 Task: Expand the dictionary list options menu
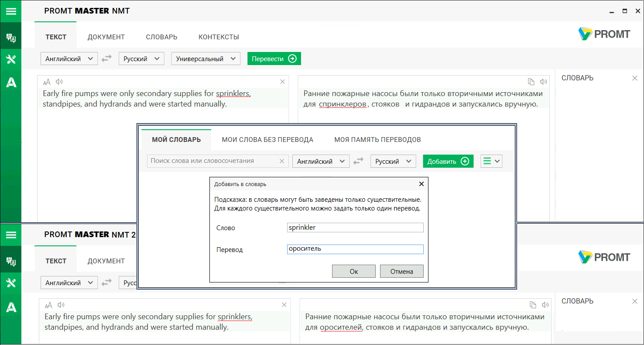(x=491, y=161)
